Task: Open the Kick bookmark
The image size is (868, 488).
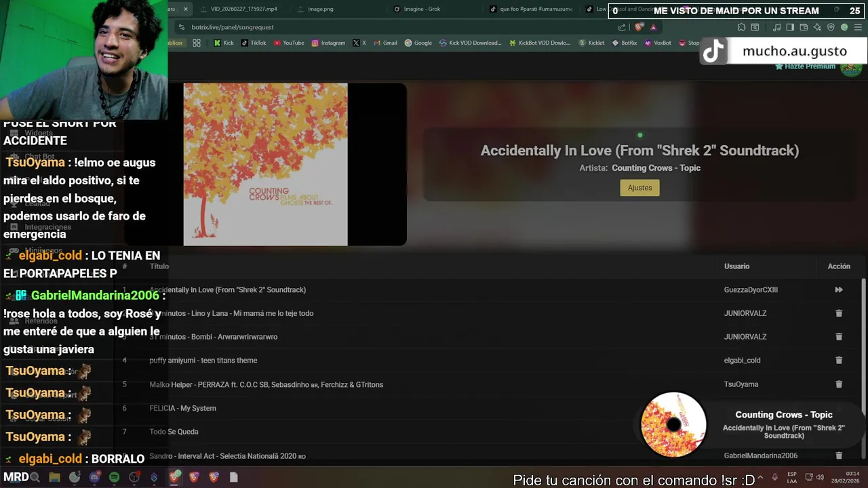Action: (x=224, y=43)
